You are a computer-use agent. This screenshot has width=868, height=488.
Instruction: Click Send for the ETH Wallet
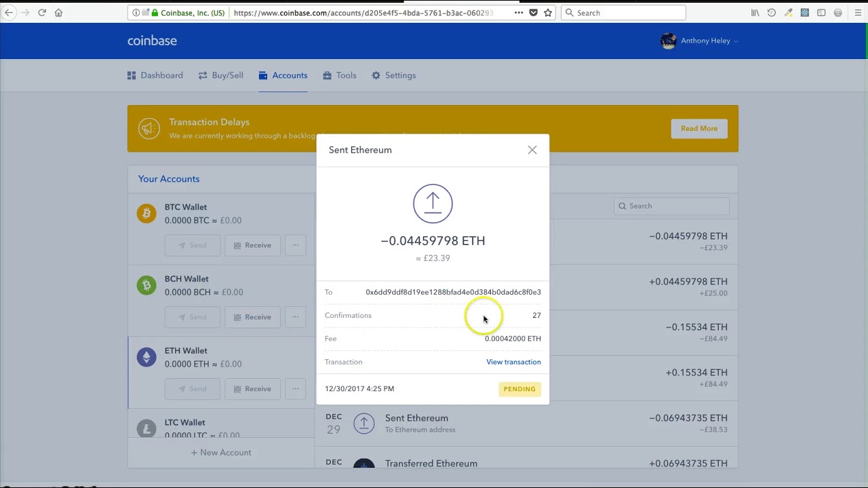pos(193,389)
